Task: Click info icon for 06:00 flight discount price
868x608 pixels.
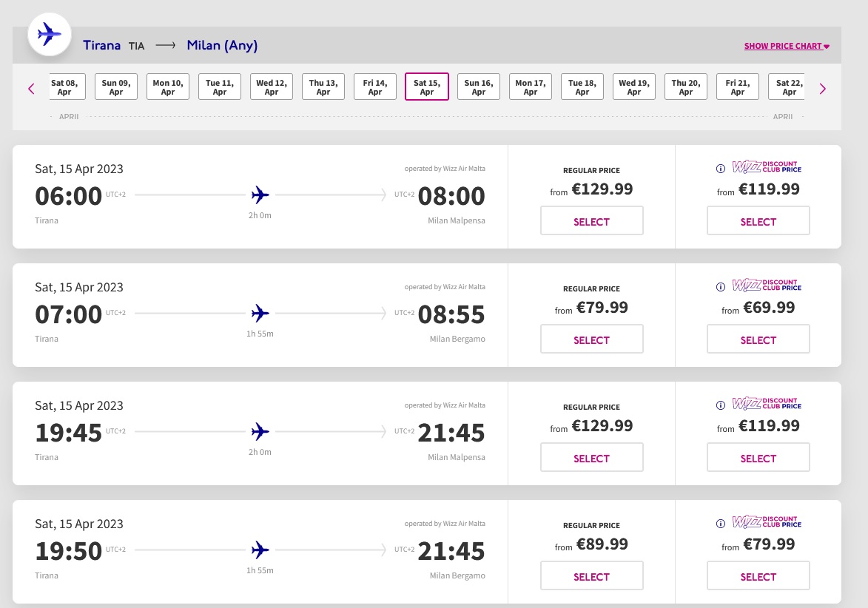Action: click(x=721, y=169)
